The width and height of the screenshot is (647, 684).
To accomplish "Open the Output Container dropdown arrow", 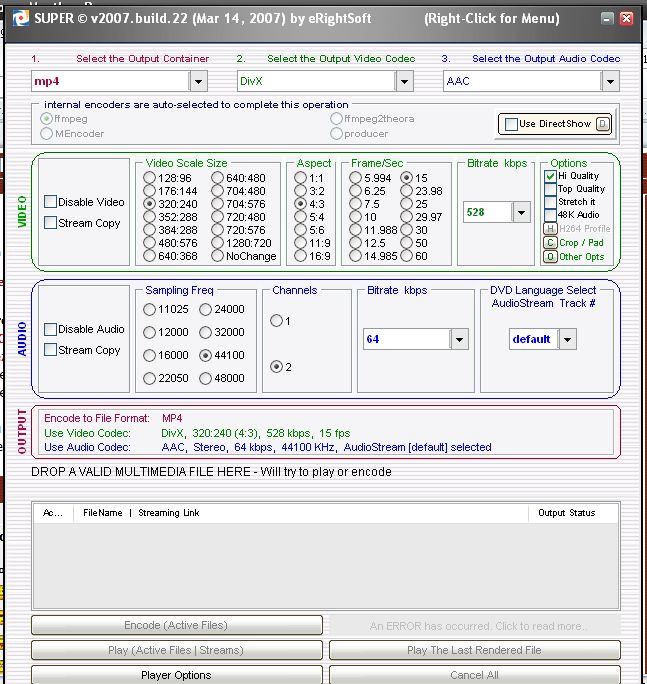I will 199,82.
